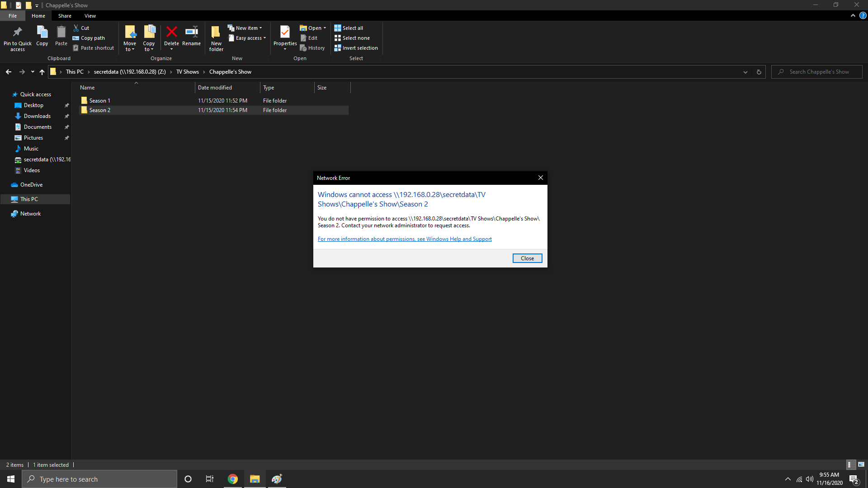Switch to the Share ribbon tab
This screenshot has height=488, width=868.
[x=65, y=16]
